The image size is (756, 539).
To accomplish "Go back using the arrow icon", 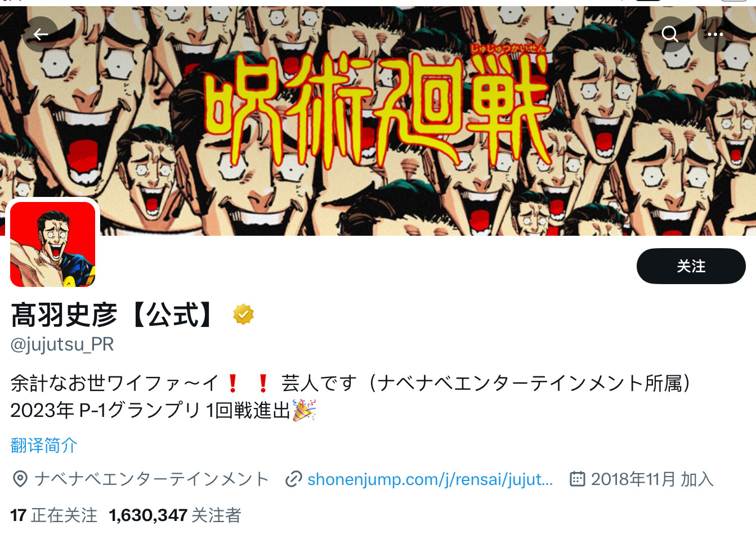I will click(x=41, y=34).
